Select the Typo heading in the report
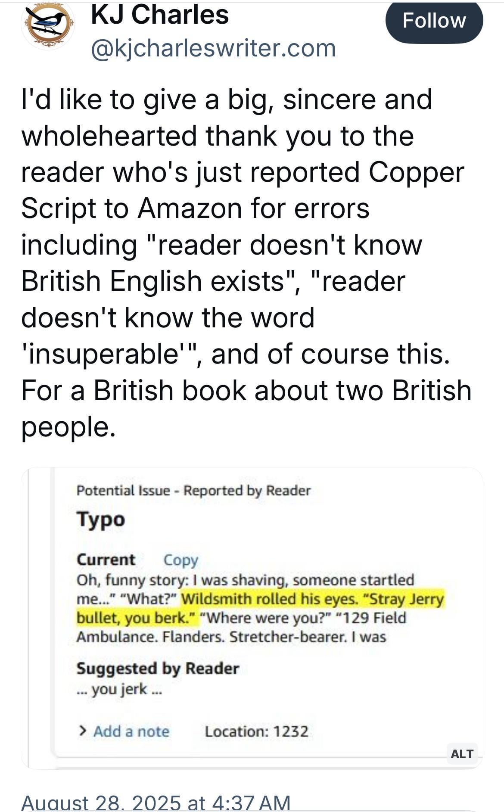The height and width of the screenshot is (812, 504). pyautogui.click(x=101, y=520)
